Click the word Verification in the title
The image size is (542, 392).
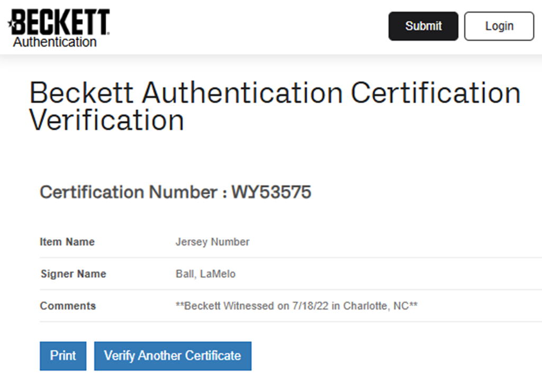[x=106, y=120]
